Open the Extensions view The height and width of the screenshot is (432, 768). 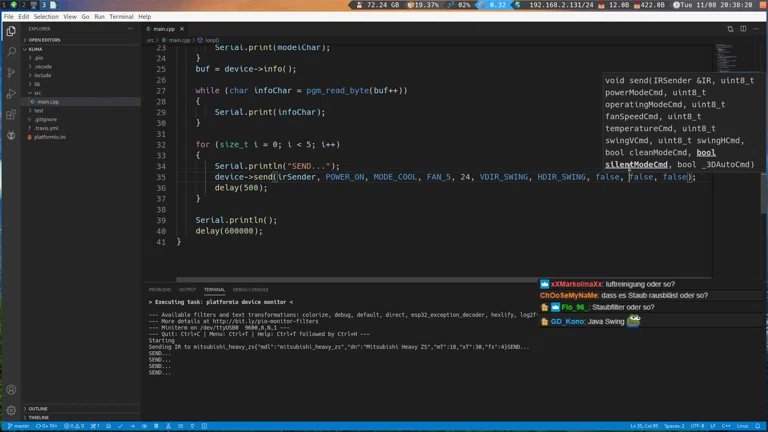[x=11, y=115]
